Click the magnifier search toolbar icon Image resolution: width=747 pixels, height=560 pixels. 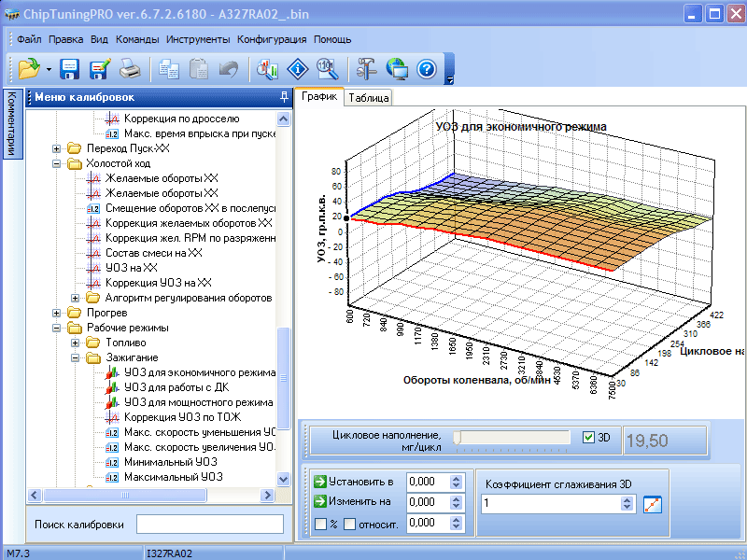[327, 69]
